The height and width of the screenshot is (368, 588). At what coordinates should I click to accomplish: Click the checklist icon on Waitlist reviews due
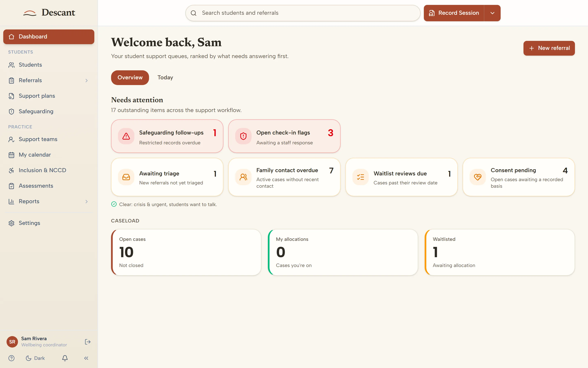pyautogui.click(x=361, y=177)
